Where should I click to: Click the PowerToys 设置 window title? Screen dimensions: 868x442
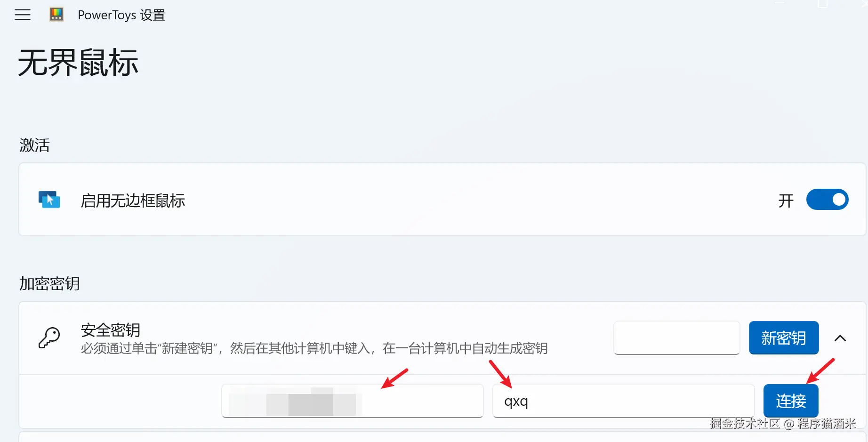121,15
